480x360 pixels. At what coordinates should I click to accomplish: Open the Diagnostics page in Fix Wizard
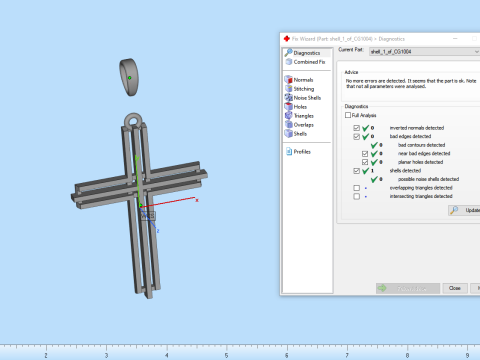pyautogui.click(x=307, y=53)
